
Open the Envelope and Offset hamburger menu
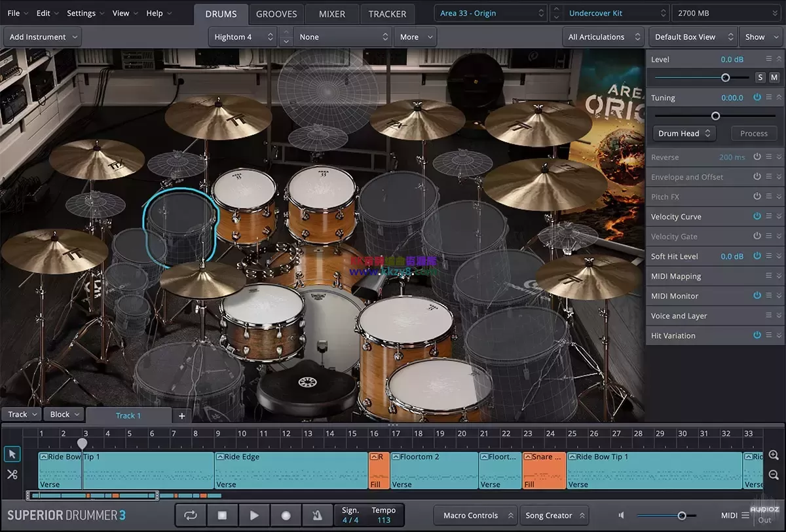tap(769, 177)
